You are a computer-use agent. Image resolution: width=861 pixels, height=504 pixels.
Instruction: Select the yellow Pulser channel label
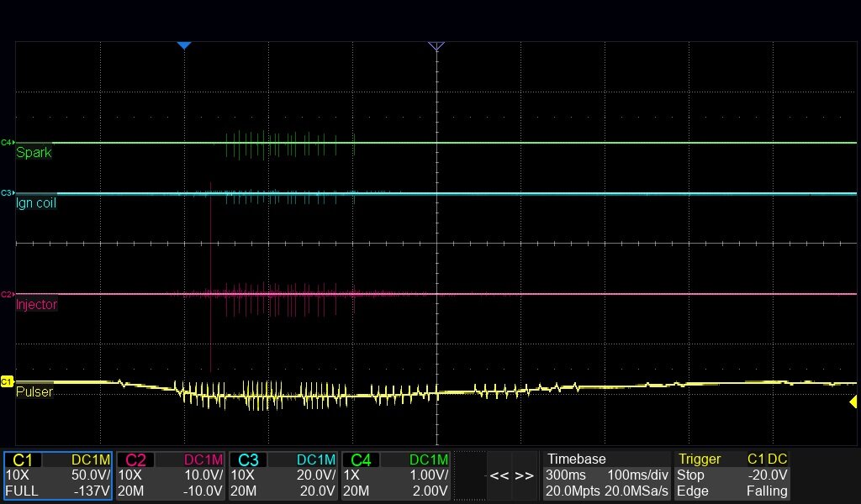tap(34, 392)
